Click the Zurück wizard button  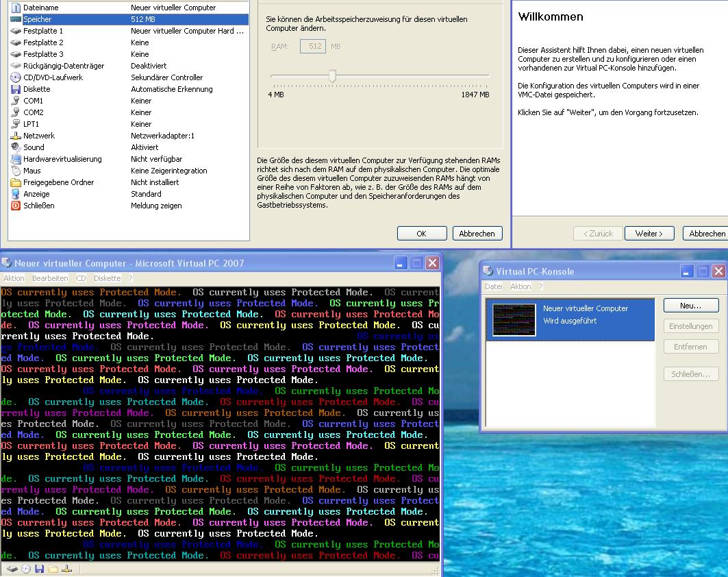598,234
